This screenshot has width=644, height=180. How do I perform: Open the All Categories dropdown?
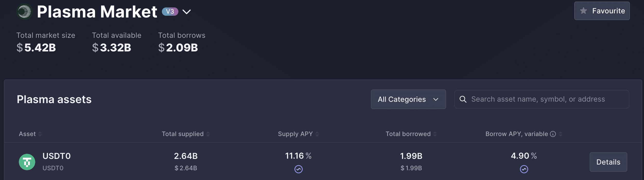point(408,99)
